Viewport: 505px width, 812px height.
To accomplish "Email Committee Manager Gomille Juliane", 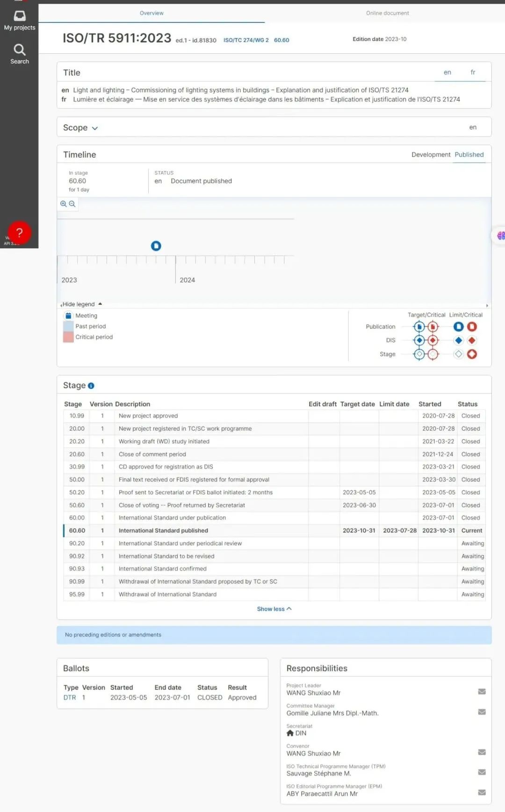I will [x=482, y=711].
